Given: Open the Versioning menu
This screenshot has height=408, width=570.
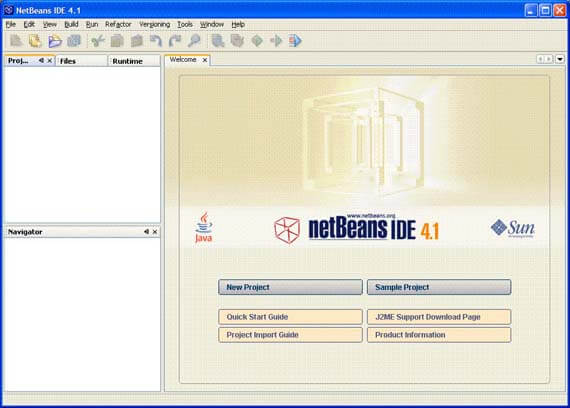Looking at the screenshot, I should (x=154, y=24).
